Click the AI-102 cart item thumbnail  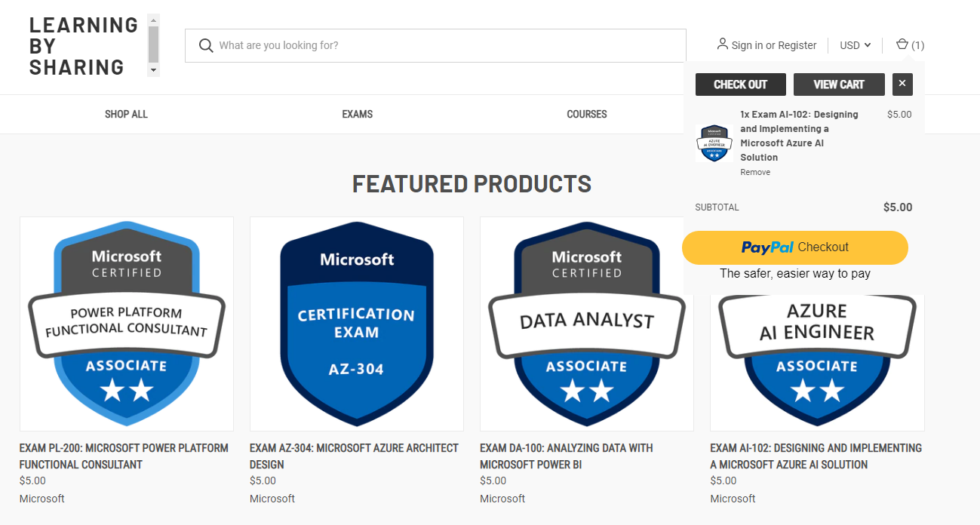[x=714, y=143]
